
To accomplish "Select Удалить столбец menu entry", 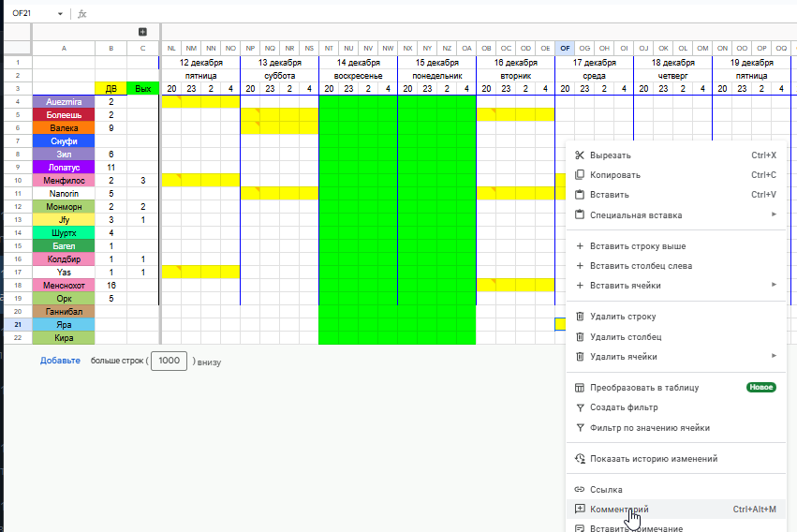I will [676, 336].
